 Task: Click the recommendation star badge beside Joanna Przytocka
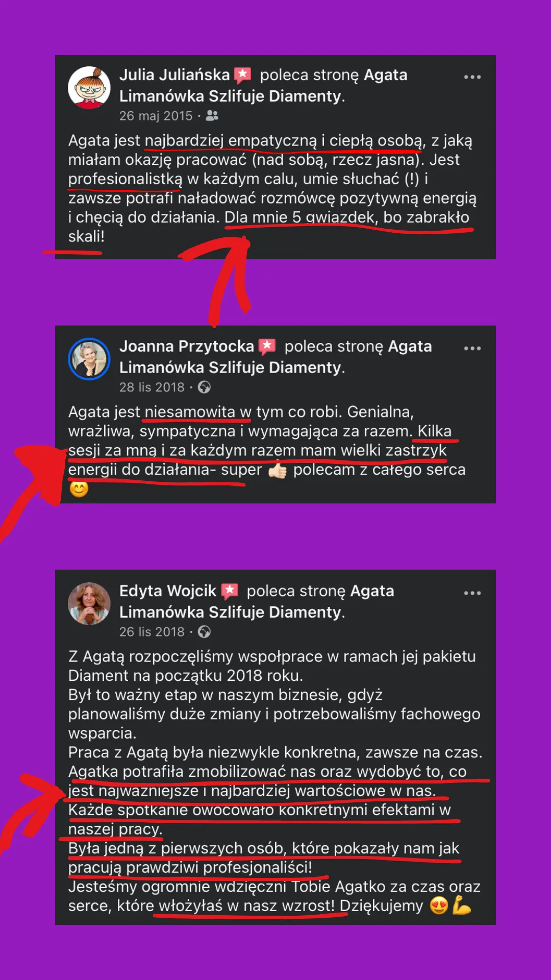pos(267,347)
